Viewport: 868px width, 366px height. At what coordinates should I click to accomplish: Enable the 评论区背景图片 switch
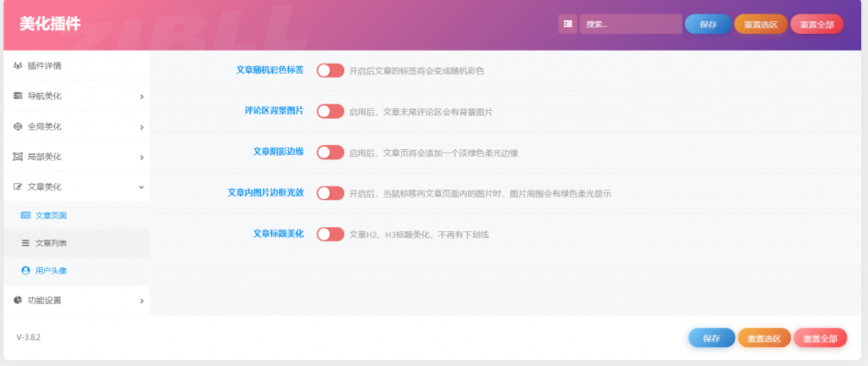click(331, 111)
